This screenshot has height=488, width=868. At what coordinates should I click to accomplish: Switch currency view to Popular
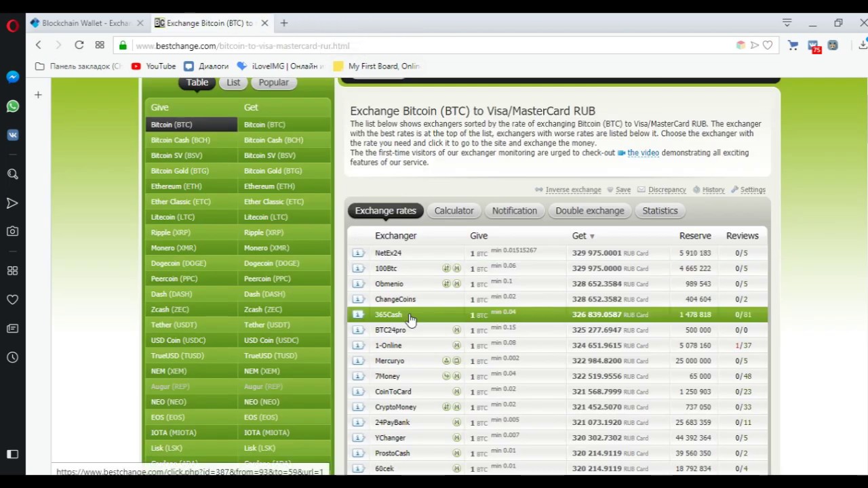coord(273,83)
